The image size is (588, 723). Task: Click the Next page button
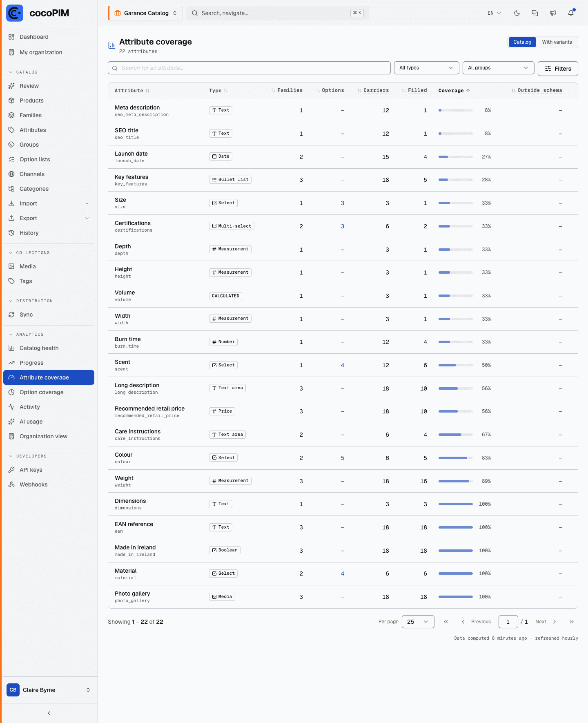pyautogui.click(x=546, y=622)
